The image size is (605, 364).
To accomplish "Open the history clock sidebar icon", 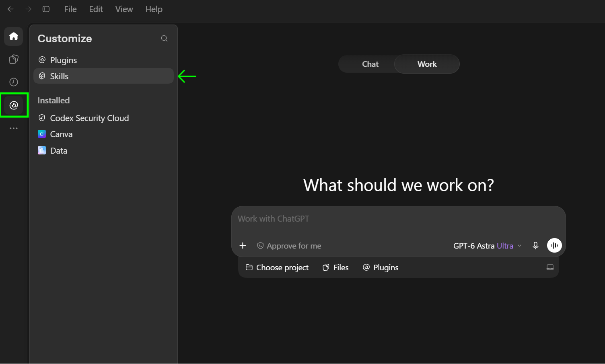I will click(14, 82).
